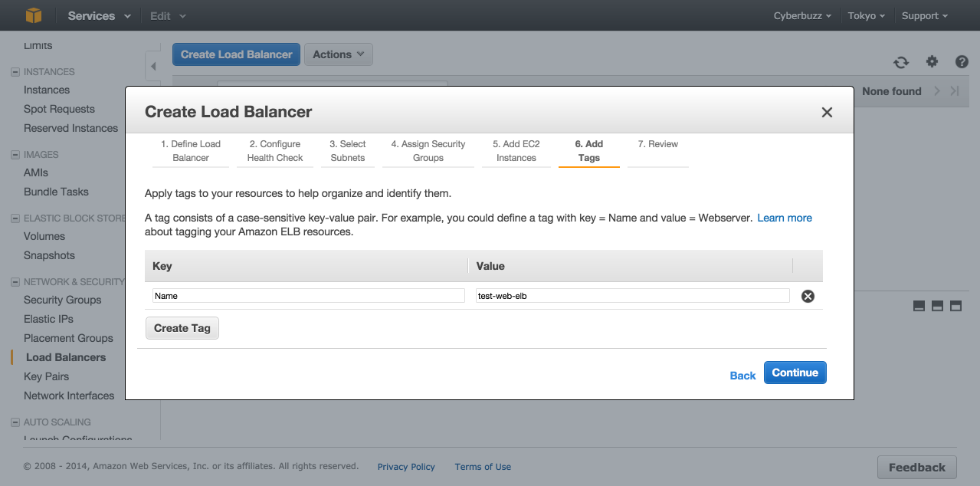Click the Create Tag button
Screen dimensions: 980x486
click(182, 328)
